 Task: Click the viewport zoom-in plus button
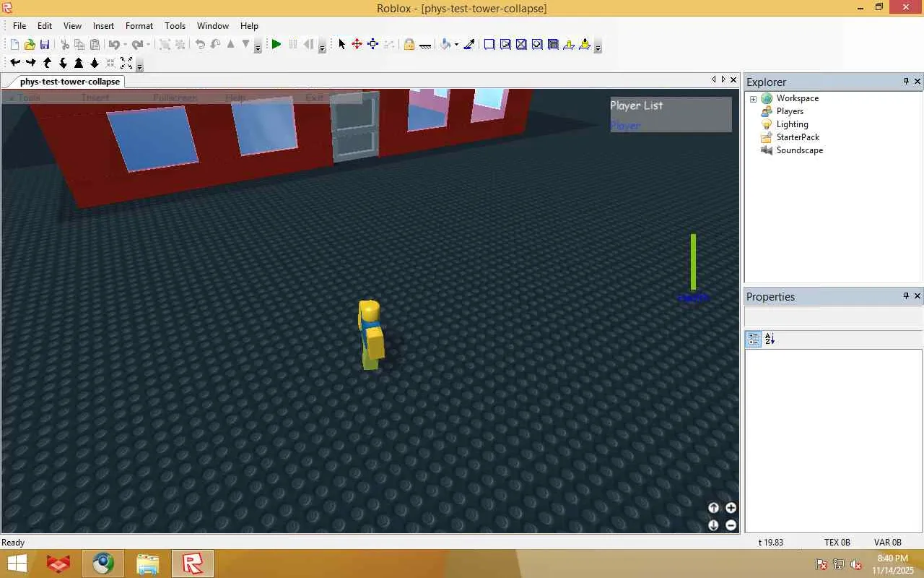(731, 508)
